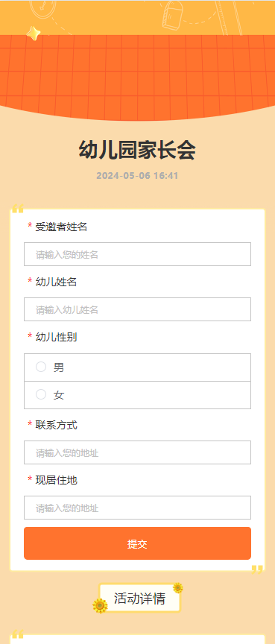Click the sunflower icon beside 活动详情 left
275x644 pixels.
[100, 606]
